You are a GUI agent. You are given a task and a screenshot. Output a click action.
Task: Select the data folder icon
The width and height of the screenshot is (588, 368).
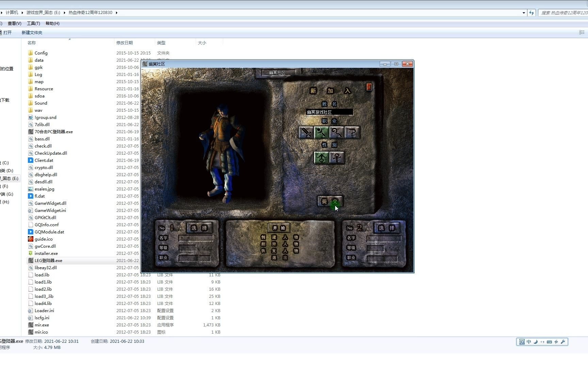point(31,60)
